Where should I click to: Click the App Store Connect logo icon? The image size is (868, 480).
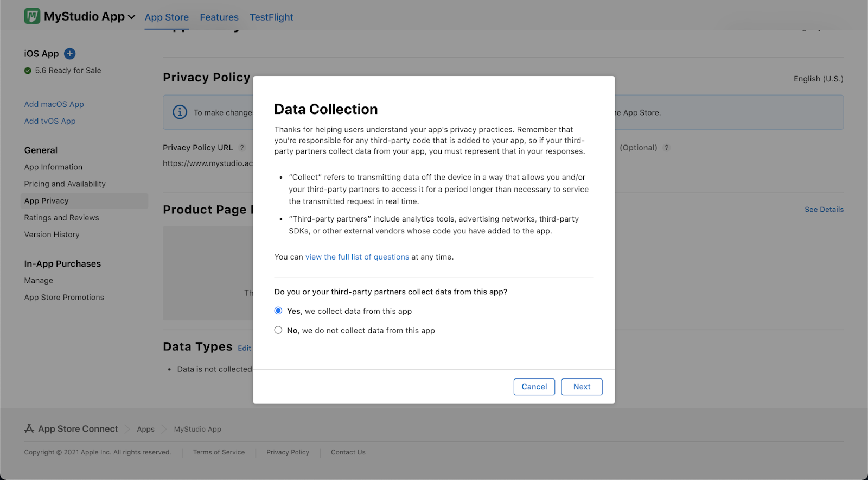pos(29,428)
